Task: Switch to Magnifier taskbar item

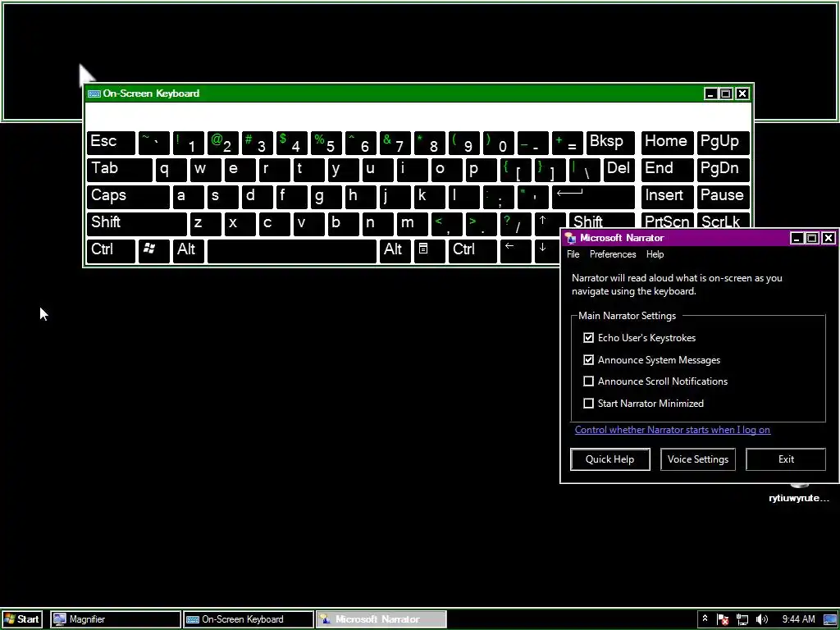Action: (116, 619)
